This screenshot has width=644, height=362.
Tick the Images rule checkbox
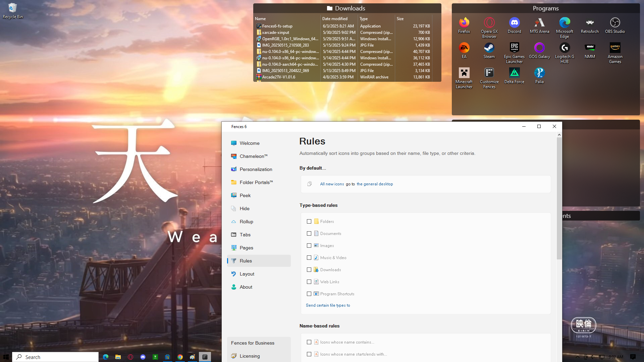pyautogui.click(x=309, y=245)
